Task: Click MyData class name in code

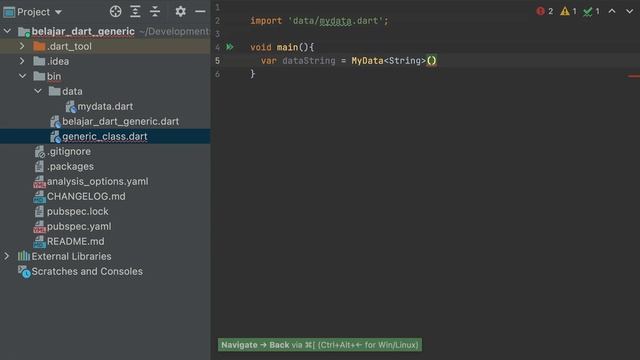Action: point(367,61)
